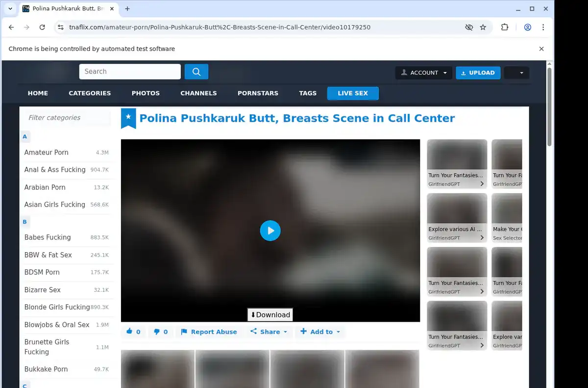Open the tab search dropdown arrow

[x=10, y=9]
